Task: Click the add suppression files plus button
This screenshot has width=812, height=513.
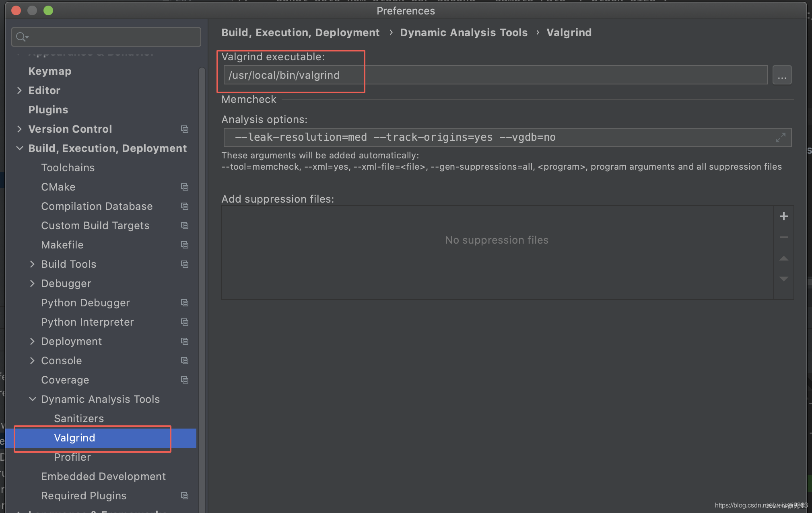Action: pyautogui.click(x=783, y=216)
